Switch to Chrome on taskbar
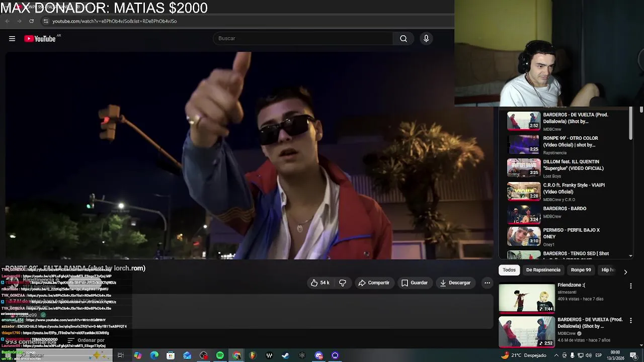Viewport: 644px width, 362px height. pyautogui.click(x=236, y=355)
